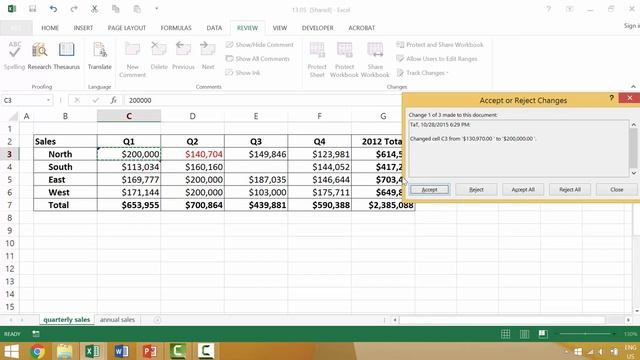Click Show/Hide Comment
Screen dimensions: 640x360
[260, 44]
